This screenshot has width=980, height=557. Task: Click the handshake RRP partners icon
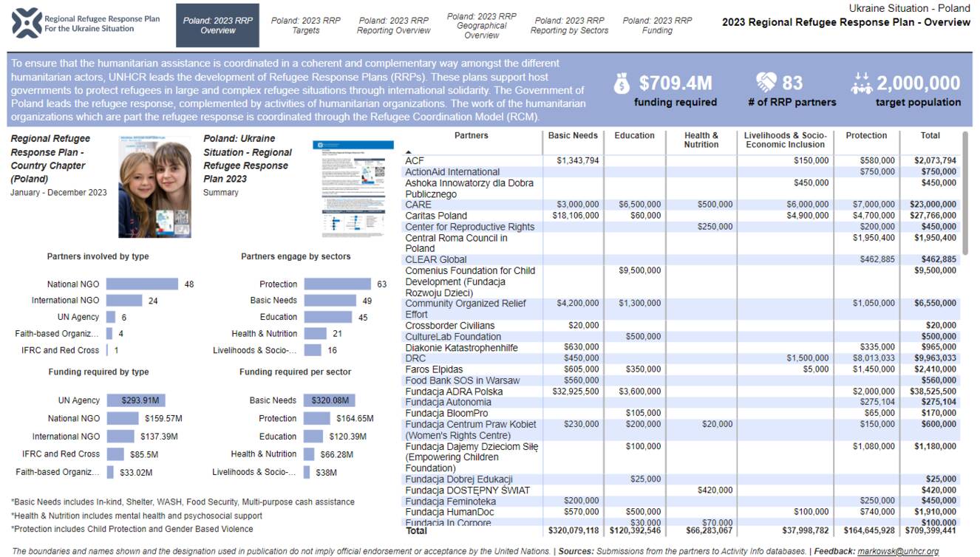pyautogui.click(x=766, y=82)
